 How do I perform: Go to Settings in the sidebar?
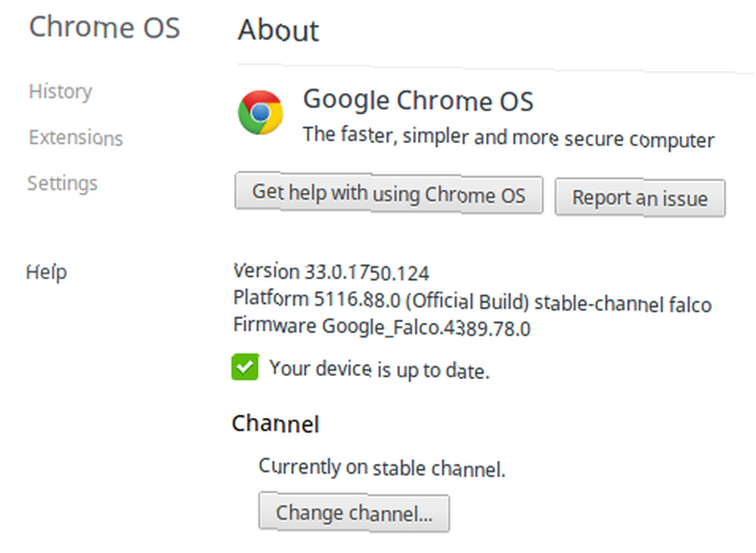coord(62,183)
